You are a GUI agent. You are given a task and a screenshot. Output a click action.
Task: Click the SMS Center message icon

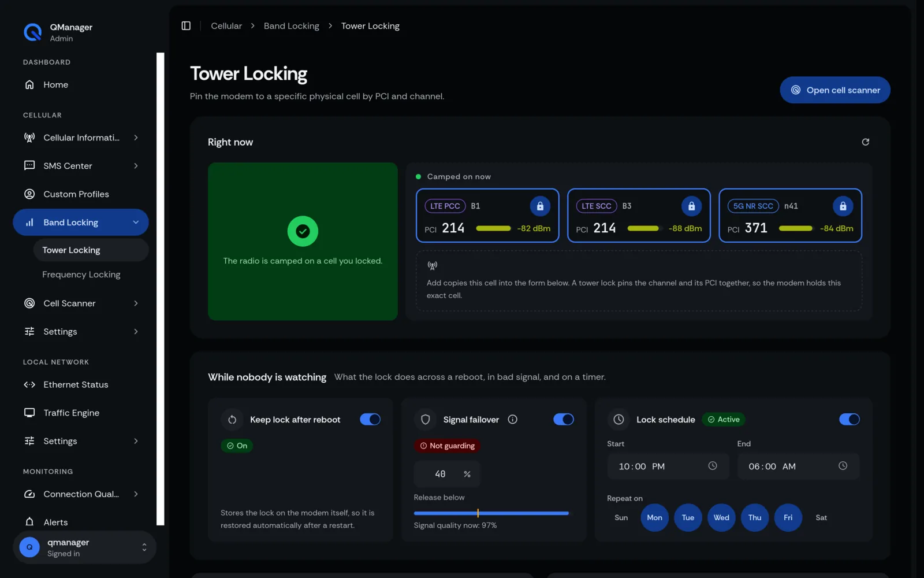point(29,166)
